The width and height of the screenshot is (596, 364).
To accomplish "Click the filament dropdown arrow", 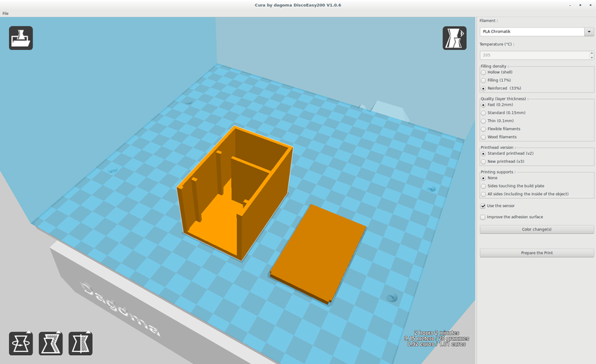I will 589,31.
